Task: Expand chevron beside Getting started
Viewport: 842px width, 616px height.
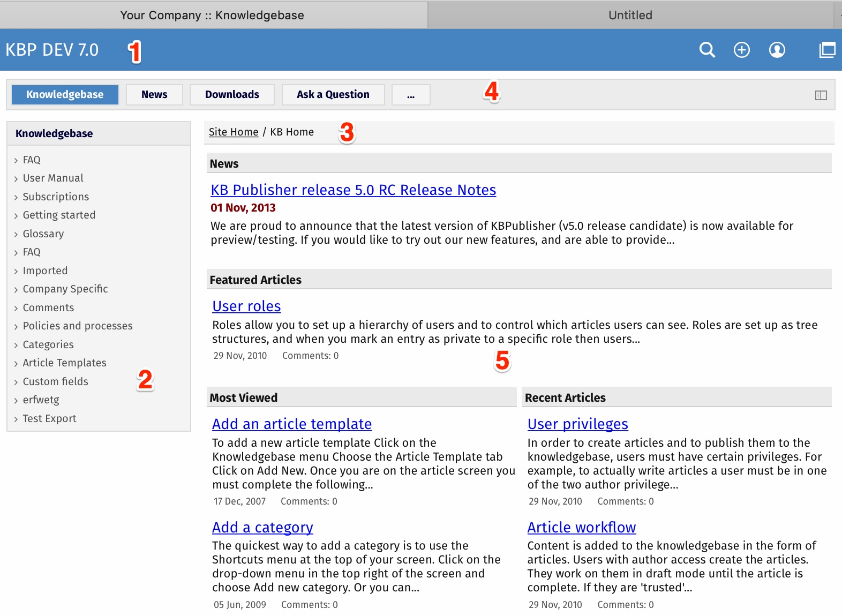Action: [16, 216]
